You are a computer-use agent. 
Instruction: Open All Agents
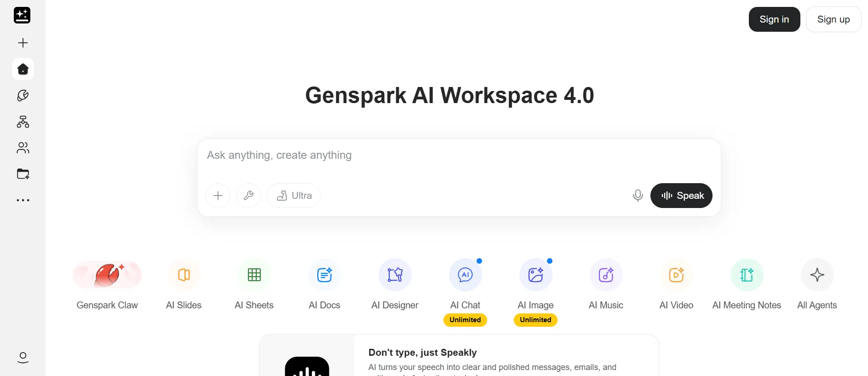tap(817, 285)
